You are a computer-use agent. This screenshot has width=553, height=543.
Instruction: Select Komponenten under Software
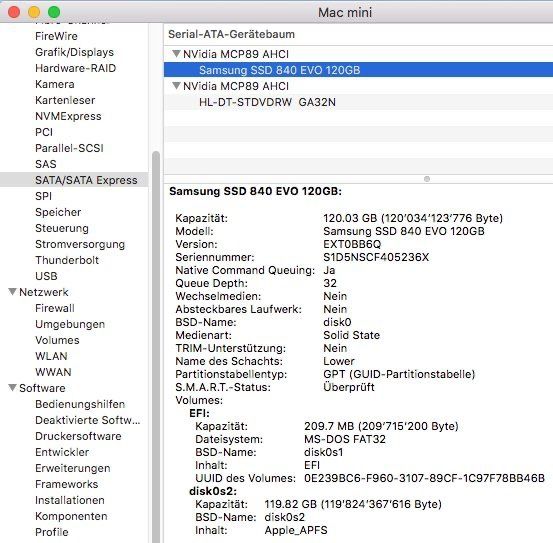point(71,516)
